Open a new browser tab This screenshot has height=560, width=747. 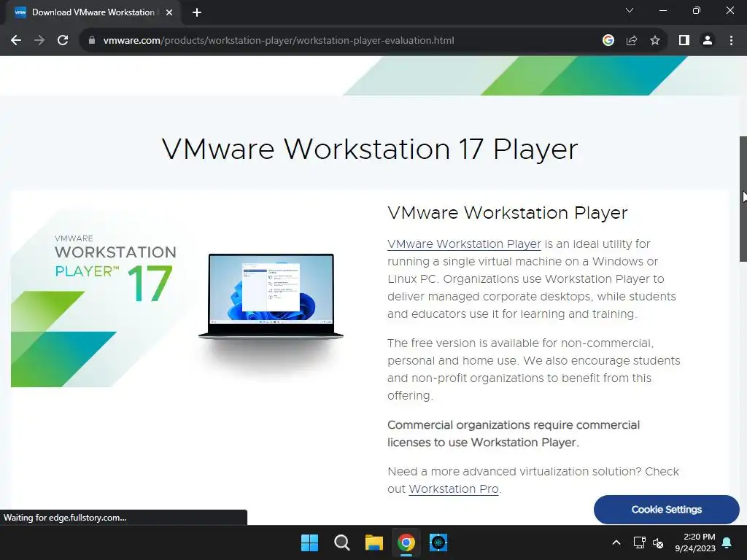197,13
